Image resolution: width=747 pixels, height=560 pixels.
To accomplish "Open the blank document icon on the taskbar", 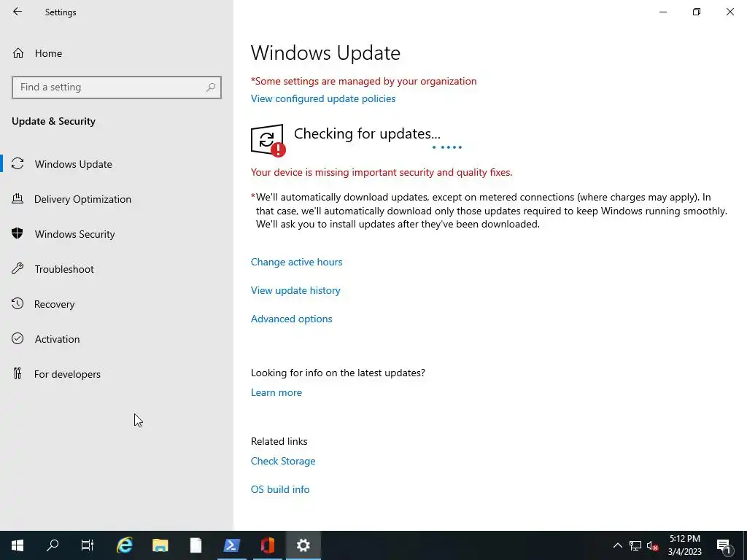I will pos(196,545).
